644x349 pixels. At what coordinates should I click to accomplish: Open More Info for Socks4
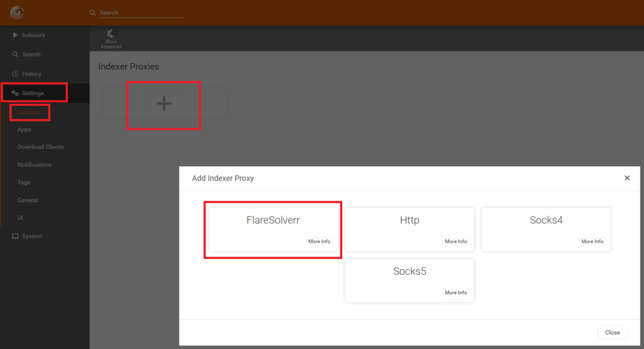point(592,241)
